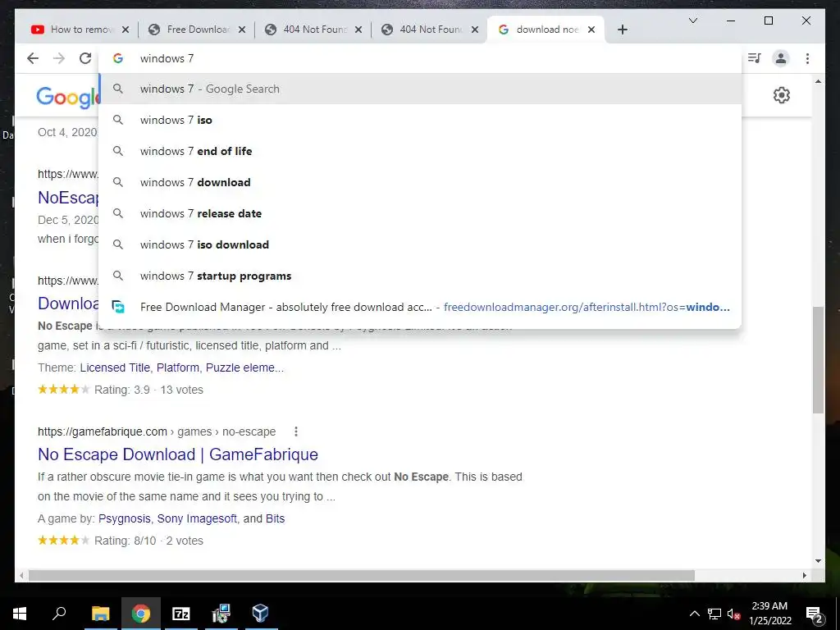The image size is (840, 630).
Task: Reload the current page
Action: tap(85, 58)
